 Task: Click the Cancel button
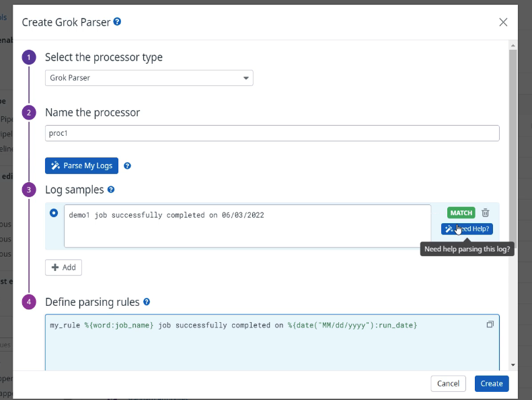(x=448, y=383)
